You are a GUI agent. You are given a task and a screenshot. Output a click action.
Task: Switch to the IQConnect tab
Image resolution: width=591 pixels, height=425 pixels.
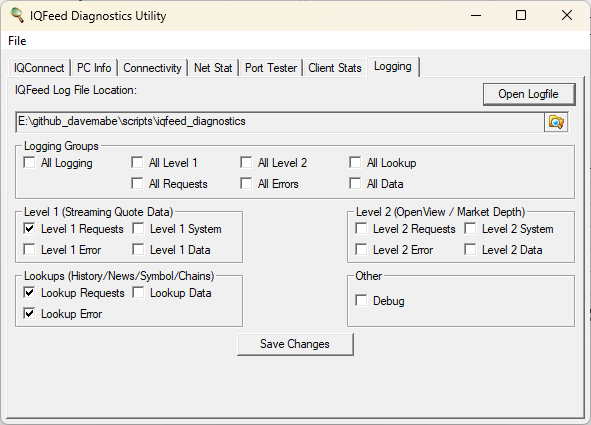tap(39, 68)
